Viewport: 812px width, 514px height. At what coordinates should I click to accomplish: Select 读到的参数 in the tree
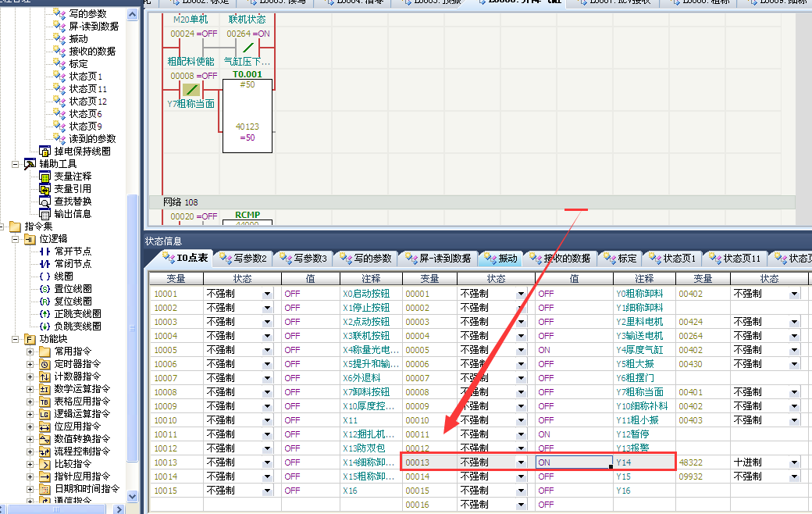[x=92, y=139]
